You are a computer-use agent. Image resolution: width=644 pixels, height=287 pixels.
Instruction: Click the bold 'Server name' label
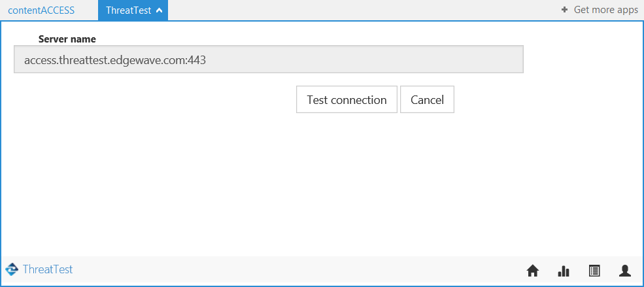[x=67, y=39]
